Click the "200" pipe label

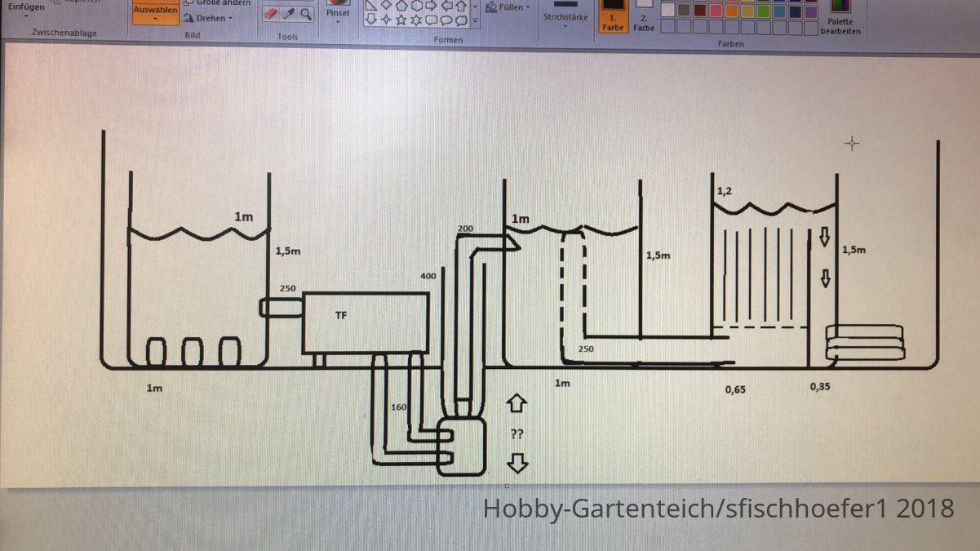pyautogui.click(x=465, y=228)
